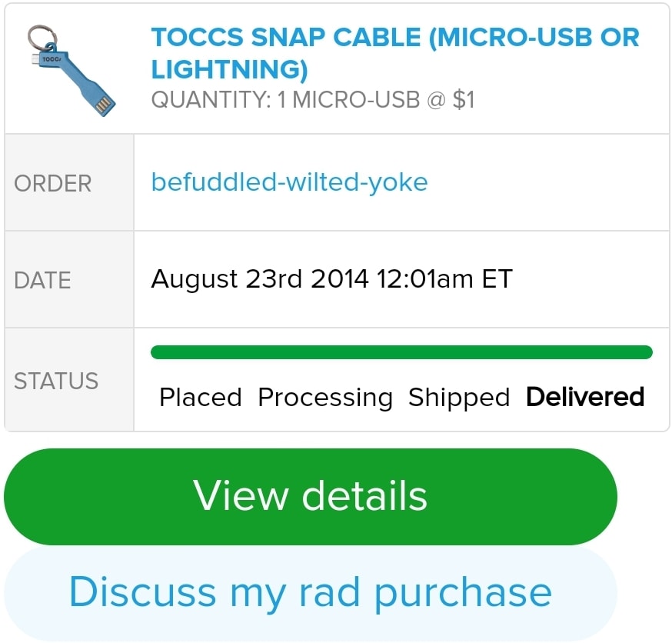Open the TOCCS SNAP CABLE product title link
This screenshot has width=672, height=643.
[x=394, y=38]
